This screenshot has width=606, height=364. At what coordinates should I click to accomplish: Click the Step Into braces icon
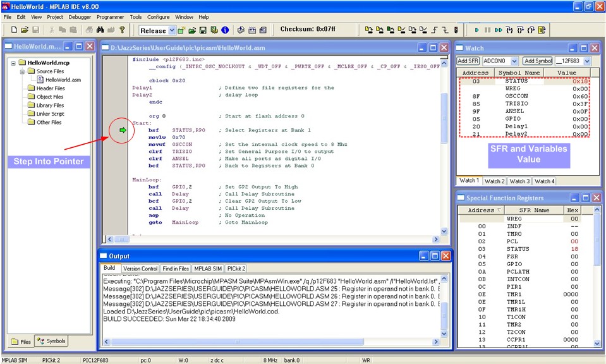509,30
